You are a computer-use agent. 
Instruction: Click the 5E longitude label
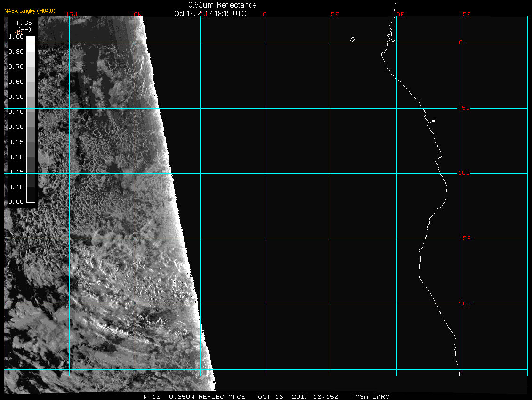pyautogui.click(x=335, y=14)
